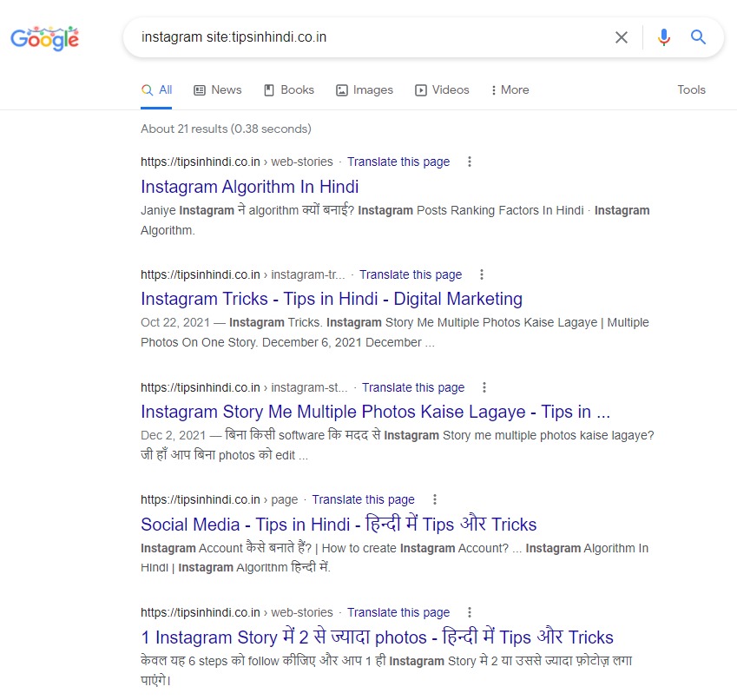Translate the Social Media result page

pos(363,499)
